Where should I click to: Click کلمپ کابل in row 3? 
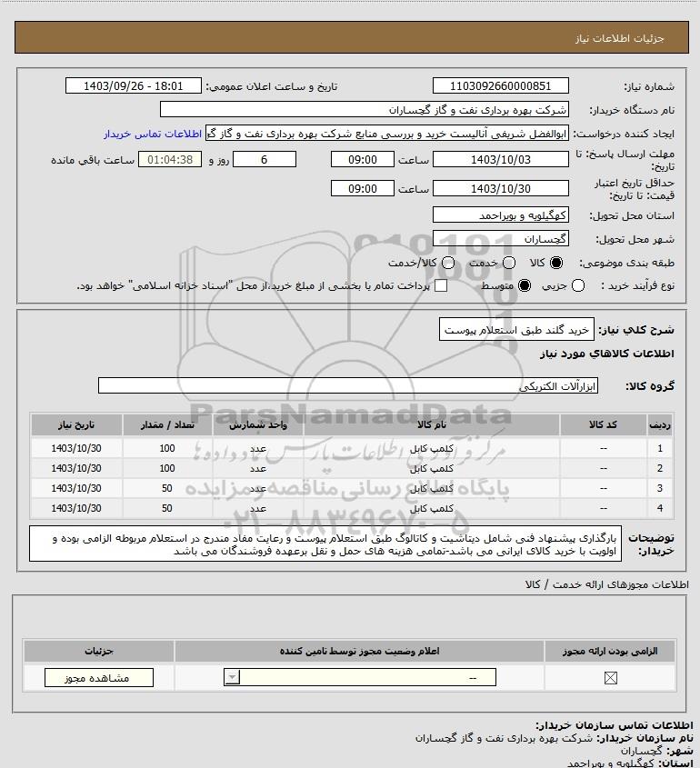pyautogui.click(x=432, y=488)
